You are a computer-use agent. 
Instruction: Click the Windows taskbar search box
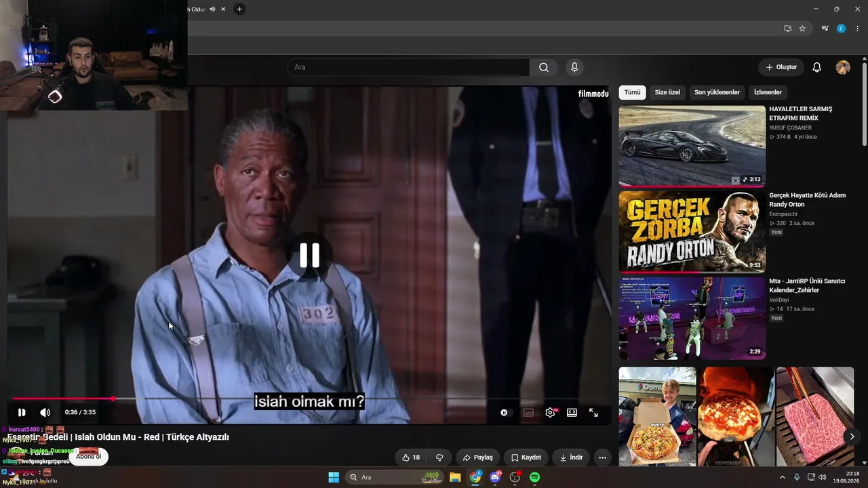tap(395, 477)
